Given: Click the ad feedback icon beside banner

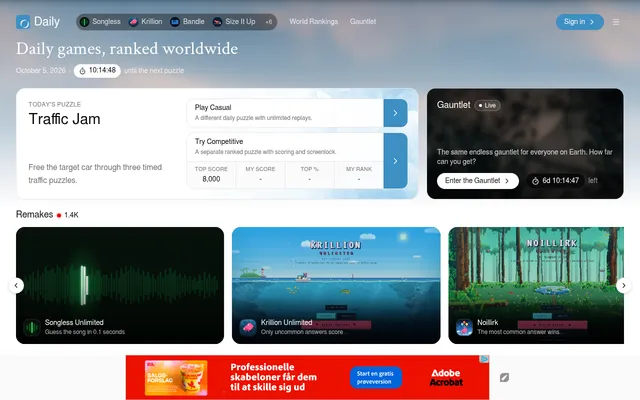Looking at the screenshot, I should (504, 378).
